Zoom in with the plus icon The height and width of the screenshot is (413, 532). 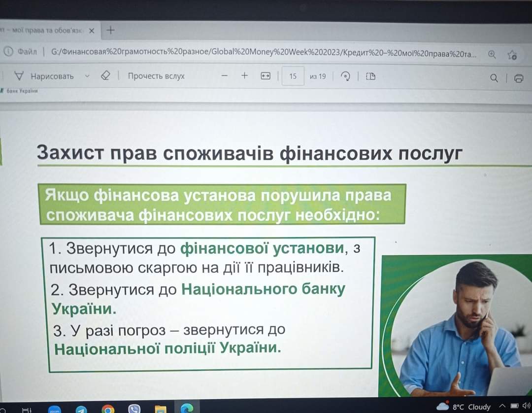coord(244,75)
